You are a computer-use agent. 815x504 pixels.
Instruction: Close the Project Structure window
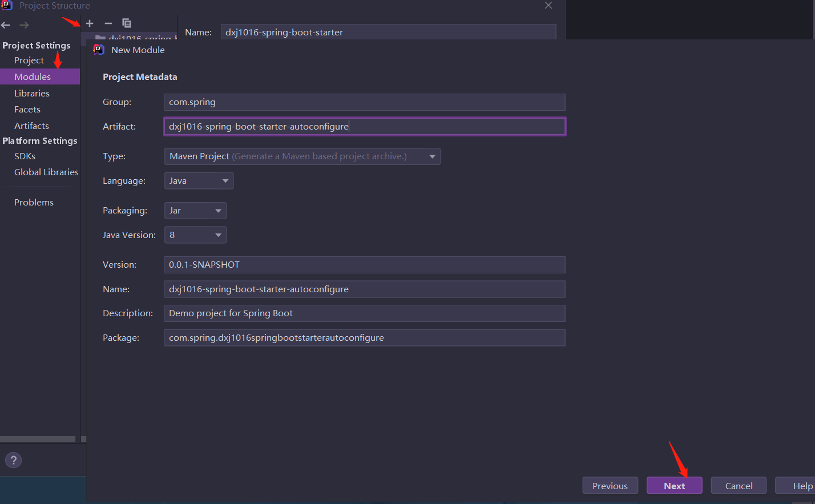548,5
